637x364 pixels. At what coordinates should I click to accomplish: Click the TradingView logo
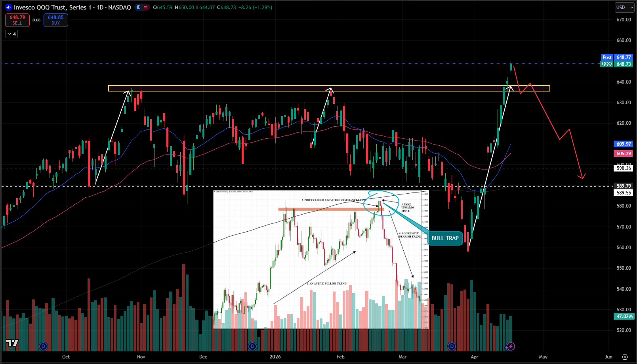click(x=12, y=343)
